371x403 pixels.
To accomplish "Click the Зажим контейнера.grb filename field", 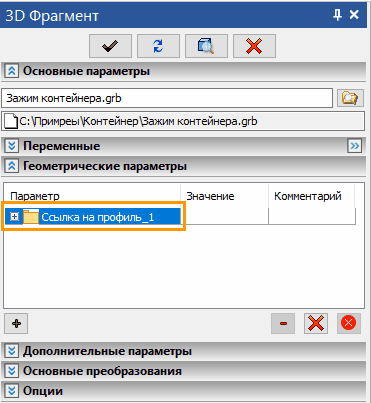I will pos(167,98).
